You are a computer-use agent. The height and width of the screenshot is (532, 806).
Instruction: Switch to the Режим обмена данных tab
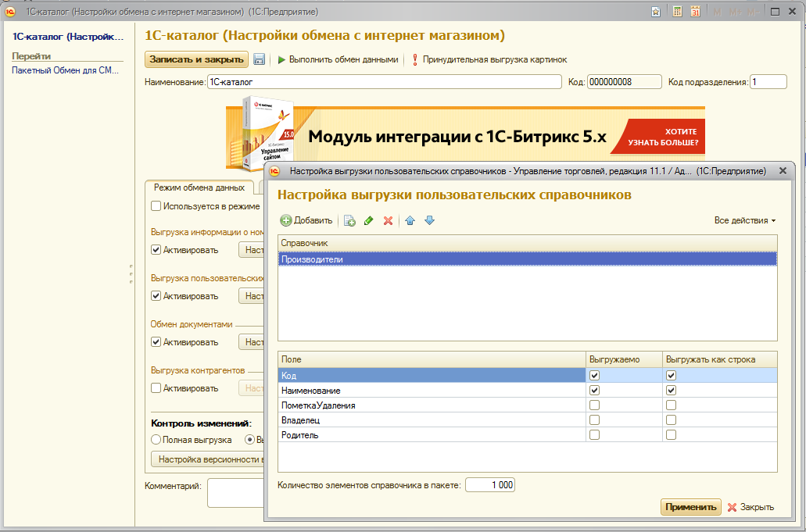(x=199, y=187)
